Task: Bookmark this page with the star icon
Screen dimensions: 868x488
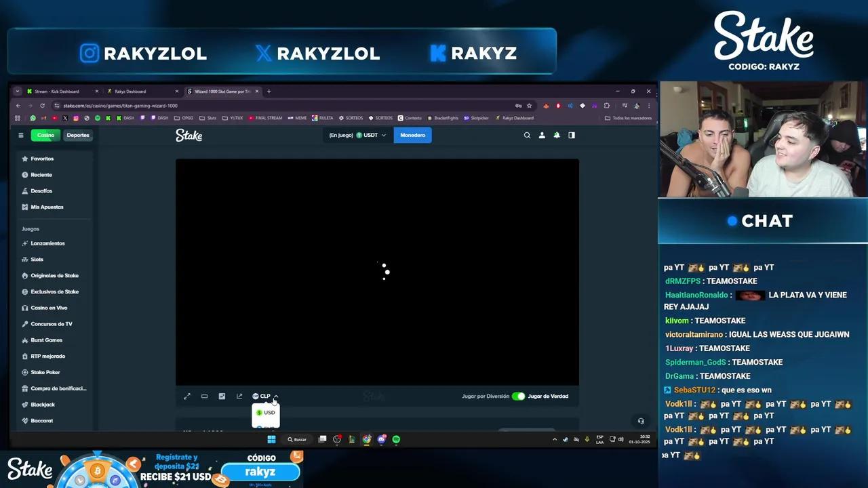Action: click(x=529, y=106)
